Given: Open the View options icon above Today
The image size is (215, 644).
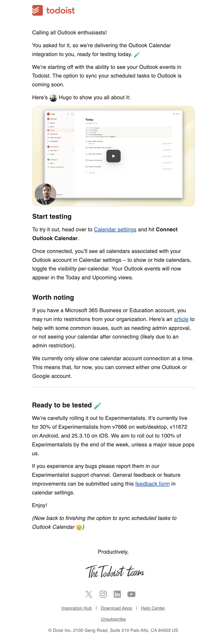Looking at the screenshot, I should tap(174, 114).
